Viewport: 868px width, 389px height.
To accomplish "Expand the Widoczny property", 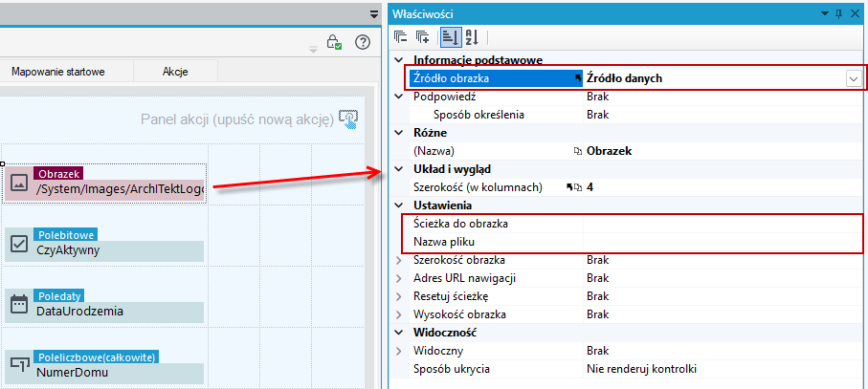I will coord(398,351).
